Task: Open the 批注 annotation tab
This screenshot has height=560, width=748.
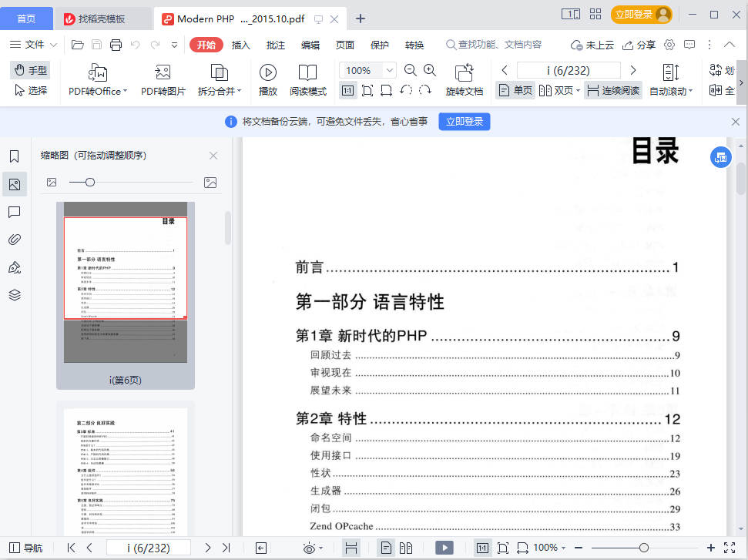Action: click(x=275, y=45)
